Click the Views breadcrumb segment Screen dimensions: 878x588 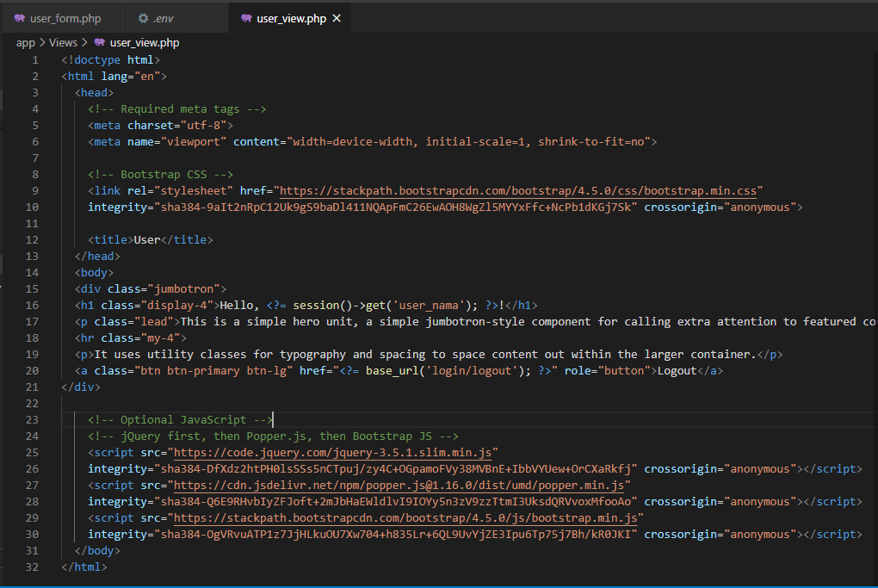pyautogui.click(x=63, y=42)
